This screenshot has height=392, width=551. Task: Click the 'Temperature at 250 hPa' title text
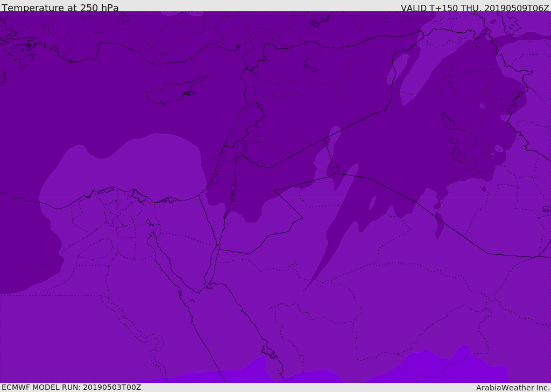pos(60,8)
